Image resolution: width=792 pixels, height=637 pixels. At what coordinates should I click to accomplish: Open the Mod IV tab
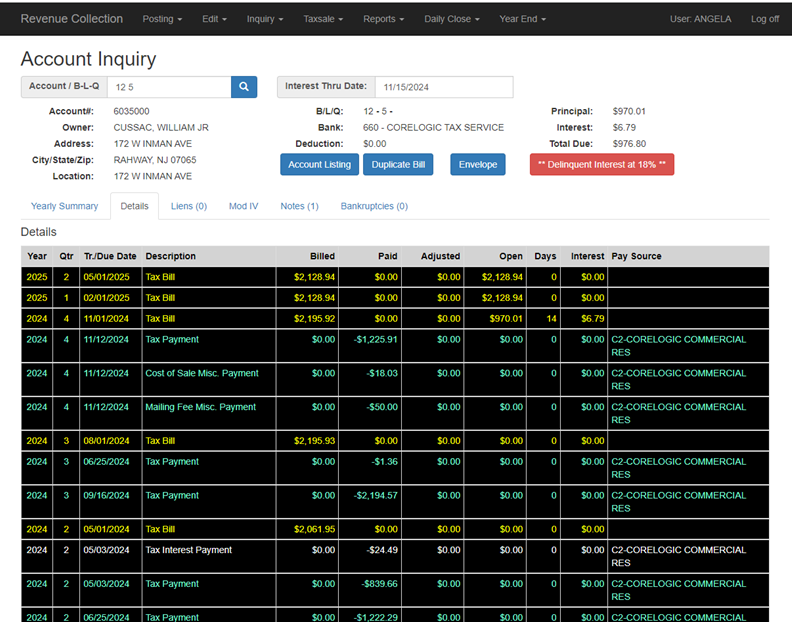click(243, 206)
